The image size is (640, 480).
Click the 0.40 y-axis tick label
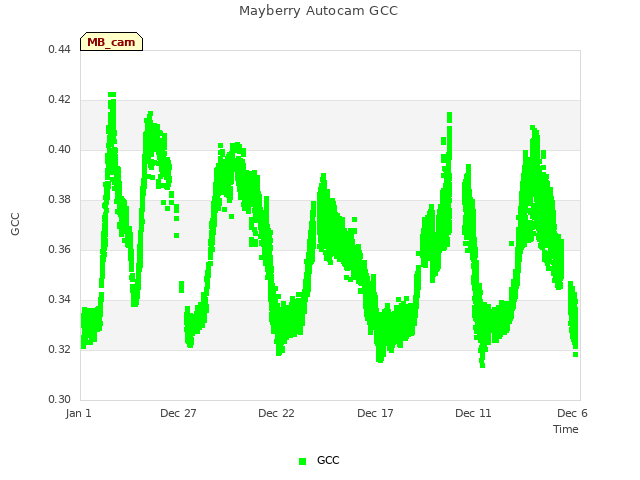click(x=59, y=149)
